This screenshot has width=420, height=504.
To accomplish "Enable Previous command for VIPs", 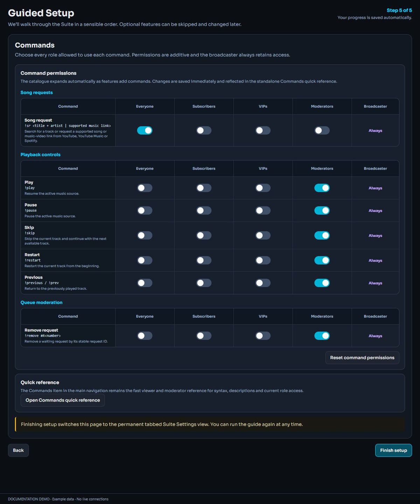I will point(263,283).
